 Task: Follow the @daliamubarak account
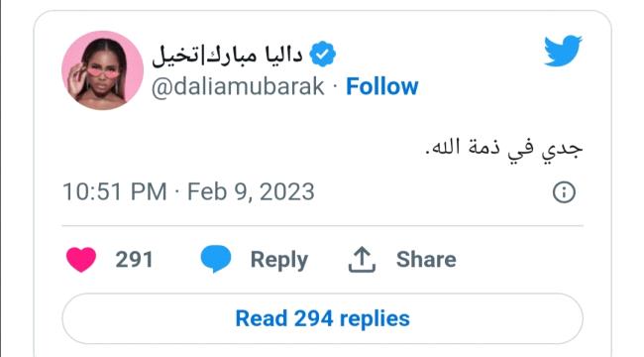(382, 86)
